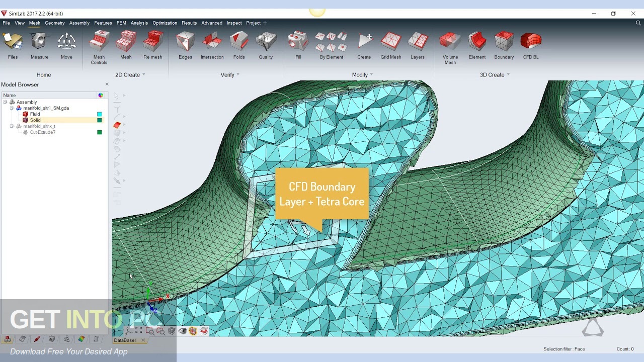Run the Intersection verify tool
Viewport: 644px width, 362px height.
(211, 45)
